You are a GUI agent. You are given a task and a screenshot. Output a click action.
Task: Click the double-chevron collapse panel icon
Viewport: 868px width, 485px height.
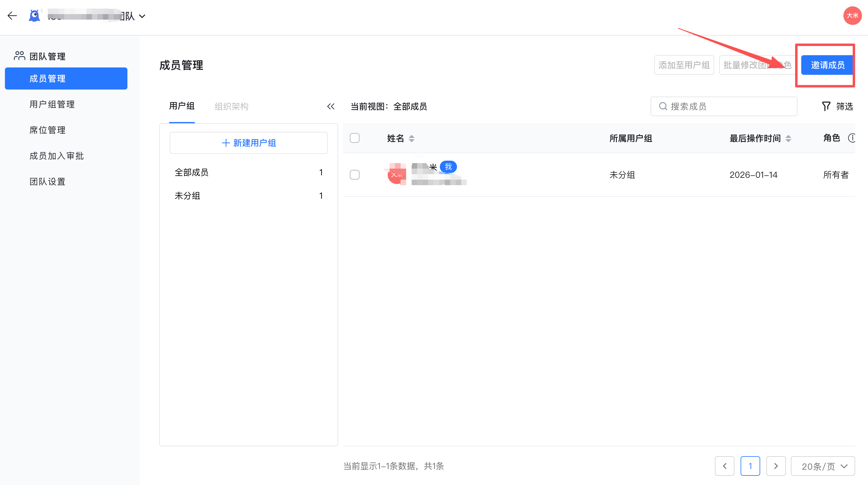coord(330,107)
